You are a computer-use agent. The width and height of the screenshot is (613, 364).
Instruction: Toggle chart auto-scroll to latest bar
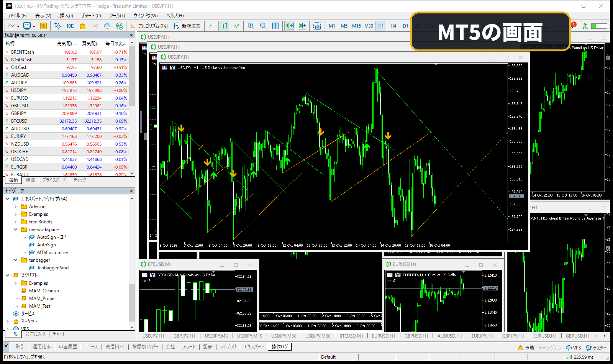click(x=290, y=26)
